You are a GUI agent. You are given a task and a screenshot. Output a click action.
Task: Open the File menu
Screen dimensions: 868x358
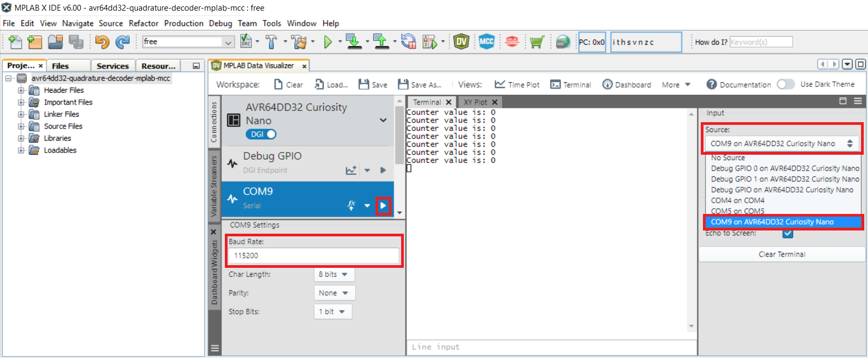tap(9, 23)
